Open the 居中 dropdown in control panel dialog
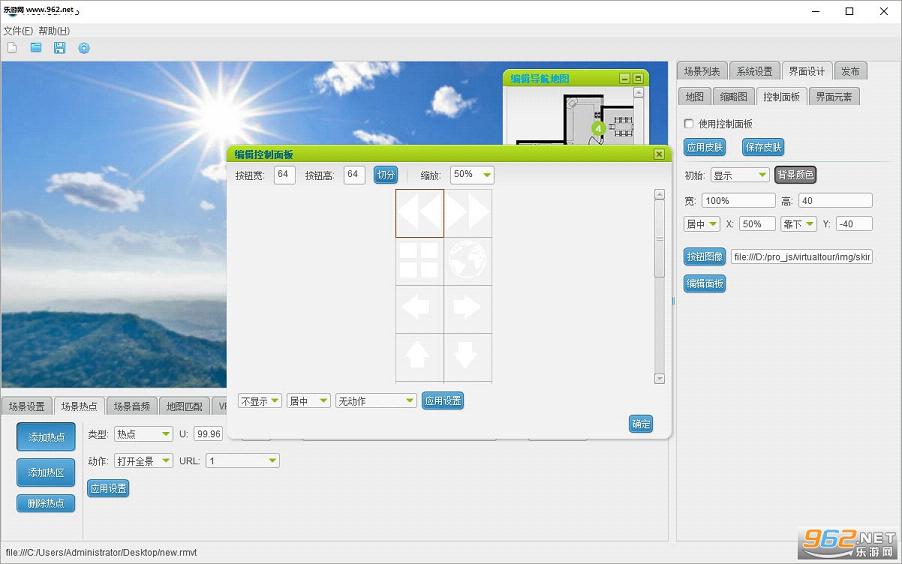 tap(308, 401)
